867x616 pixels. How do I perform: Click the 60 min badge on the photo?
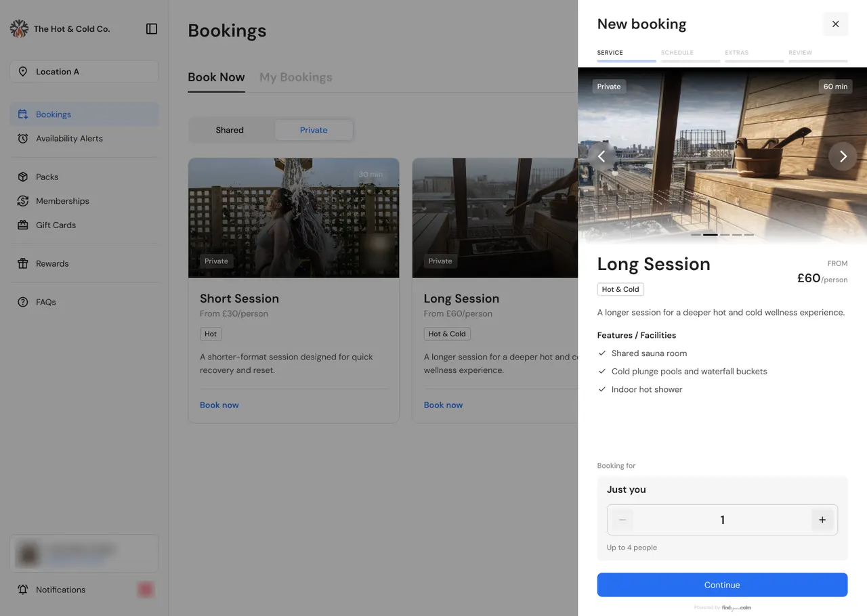[x=835, y=87]
